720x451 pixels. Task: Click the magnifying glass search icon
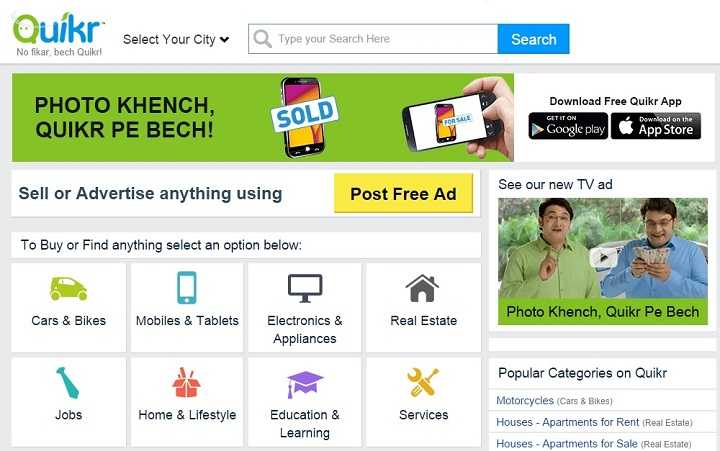[x=262, y=39]
